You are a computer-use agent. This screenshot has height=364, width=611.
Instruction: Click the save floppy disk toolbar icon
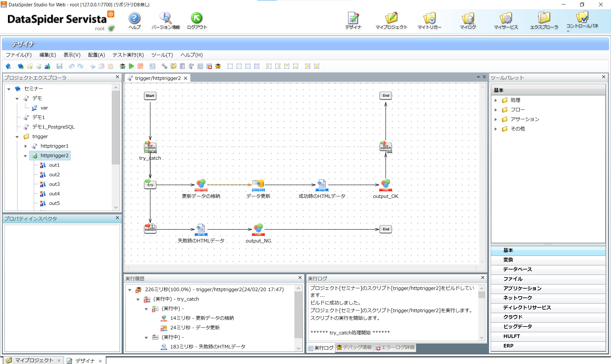click(60, 66)
